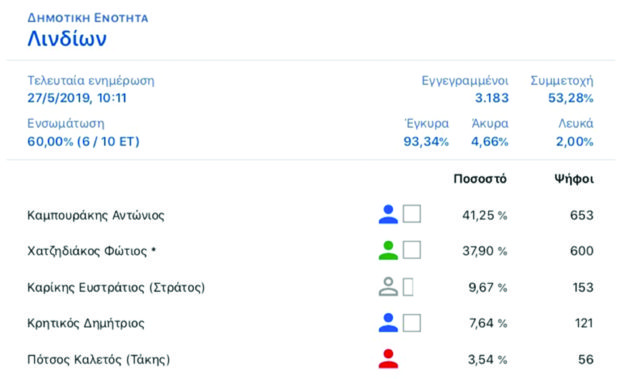Click the last update date 27/5/2019, 10:11

pyautogui.click(x=77, y=98)
